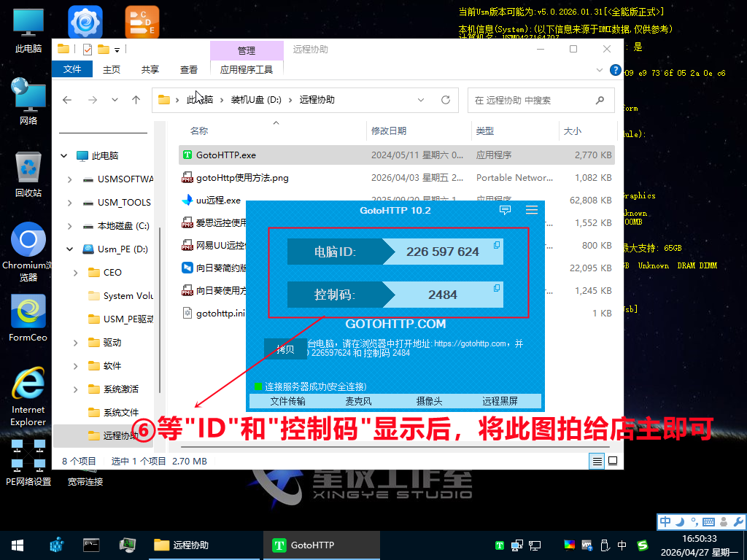Copy the 控制码 using its copy icon
Image resolution: width=747 pixels, height=560 pixels.
click(497, 288)
